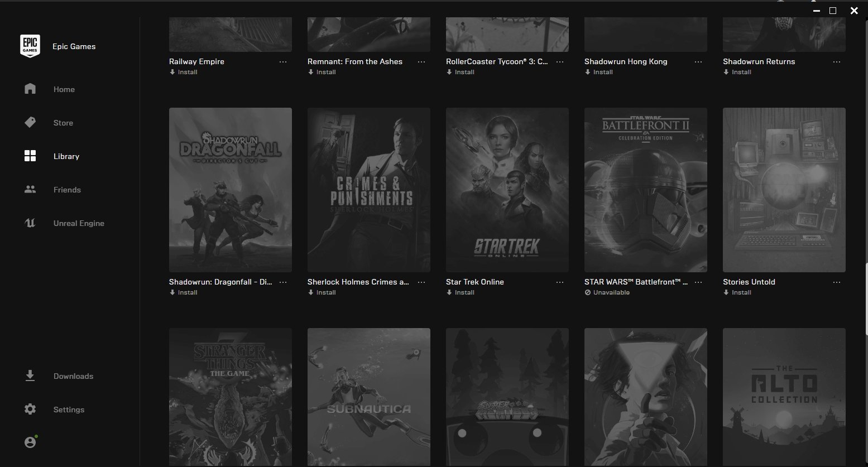Select the Stranger Things 3 The Game cover

[231, 397]
